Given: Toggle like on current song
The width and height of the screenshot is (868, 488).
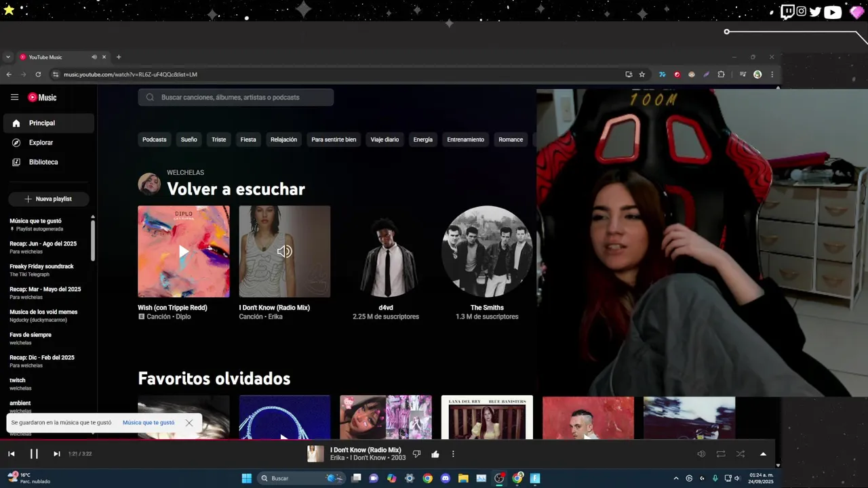Looking at the screenshot, I should [x=435, y=454].
